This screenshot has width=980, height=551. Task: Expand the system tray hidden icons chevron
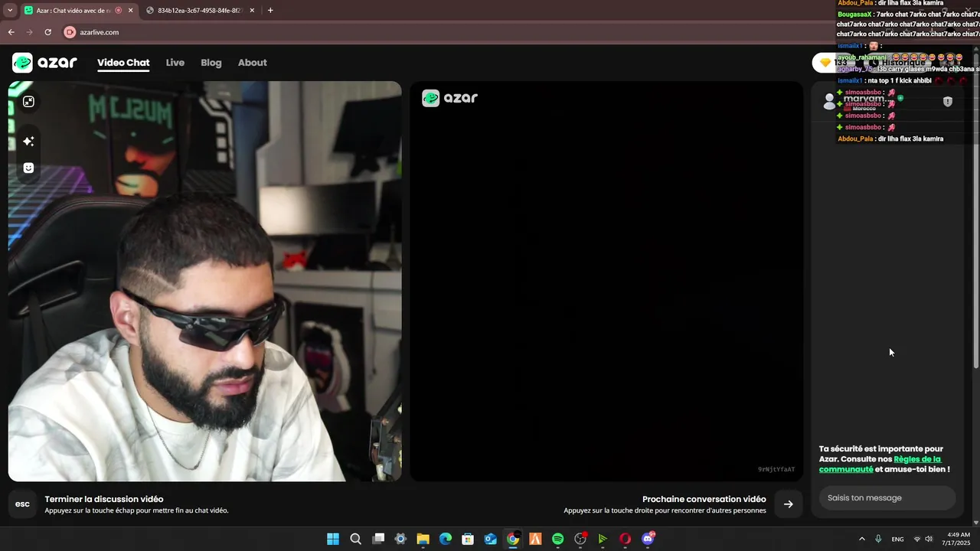tap(862, 539)
